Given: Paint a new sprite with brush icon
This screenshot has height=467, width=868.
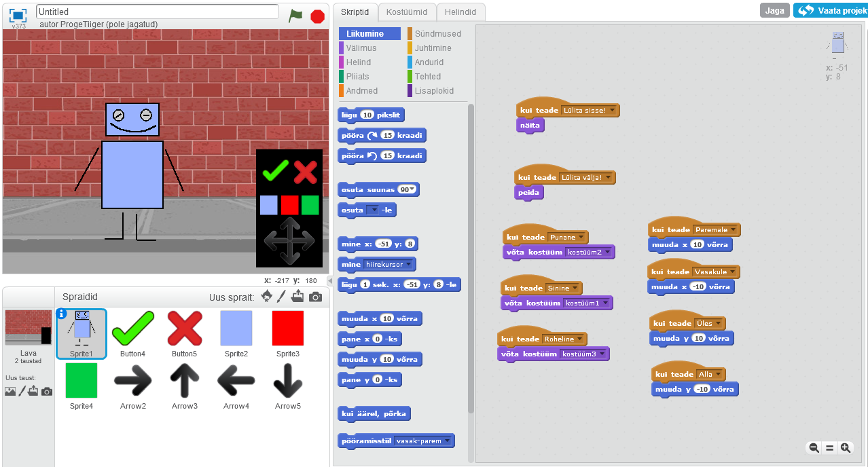Looking at the screenshot, I should (282, 297).
